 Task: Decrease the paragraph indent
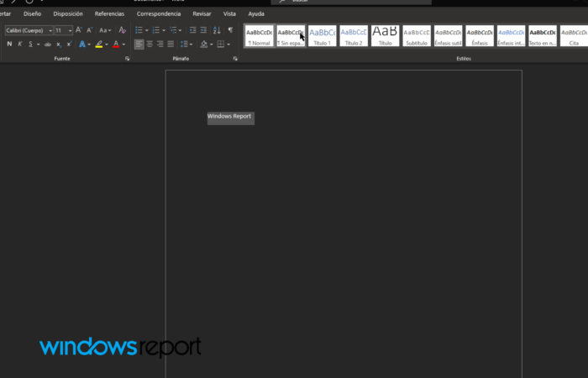(x=192, y=30)
